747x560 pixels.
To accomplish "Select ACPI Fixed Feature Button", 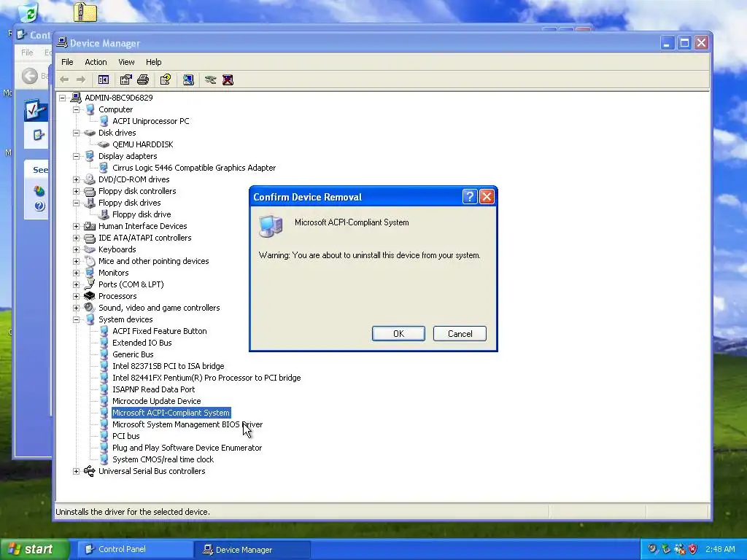I will coord(160,331).
